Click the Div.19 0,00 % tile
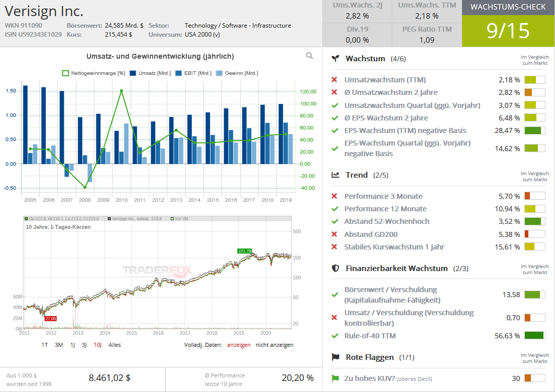The image size is (555, 392). 358,35
